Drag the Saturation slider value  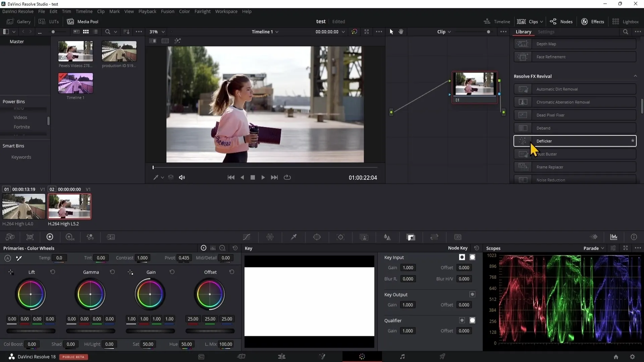coord(148,344)
